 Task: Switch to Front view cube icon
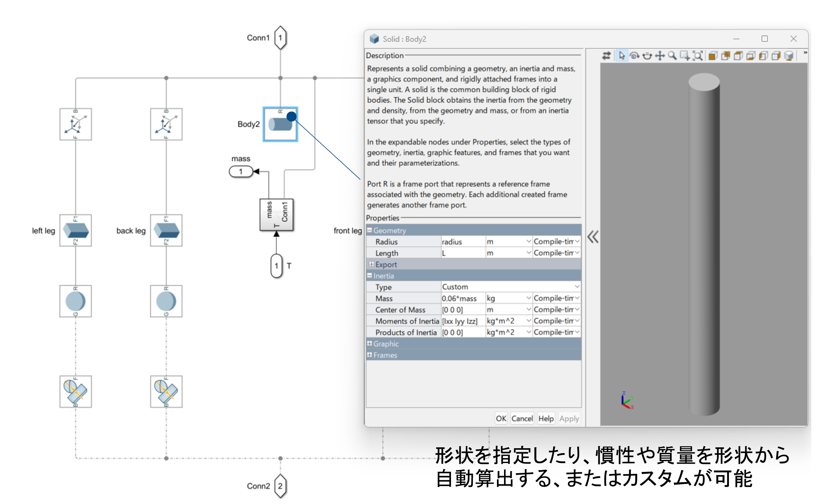713,56
